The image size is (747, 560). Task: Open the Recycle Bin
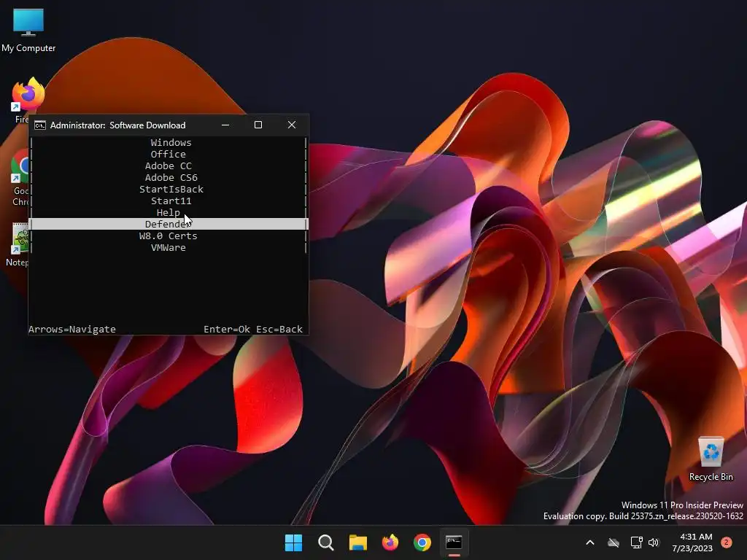point(711,459)
